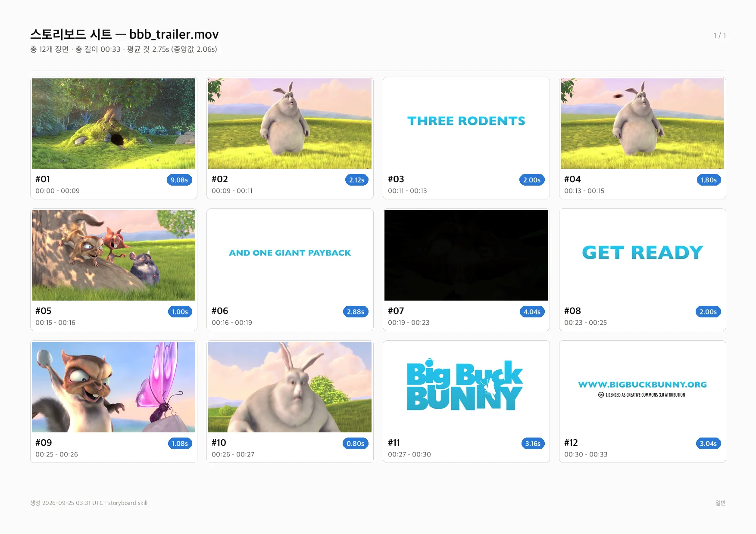Click the 1 / 1 page indicator
Screen dimensions: 756x534
click(x=720, y=35)
